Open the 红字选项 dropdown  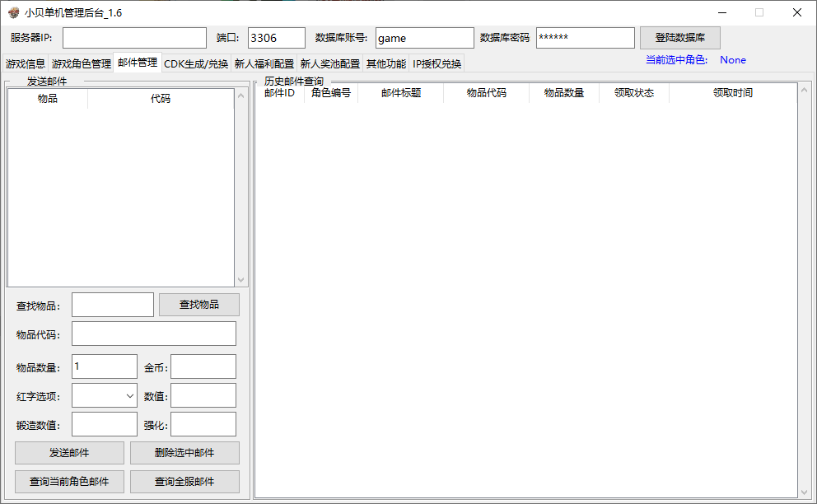click(105, 395)
